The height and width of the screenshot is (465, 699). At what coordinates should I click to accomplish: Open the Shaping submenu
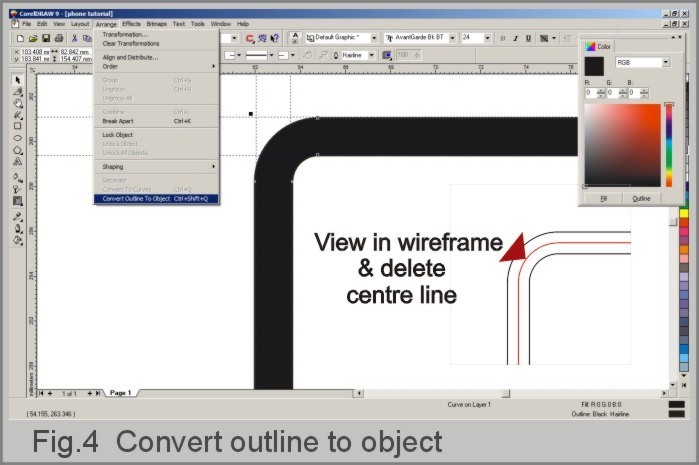tap(156, 167)
